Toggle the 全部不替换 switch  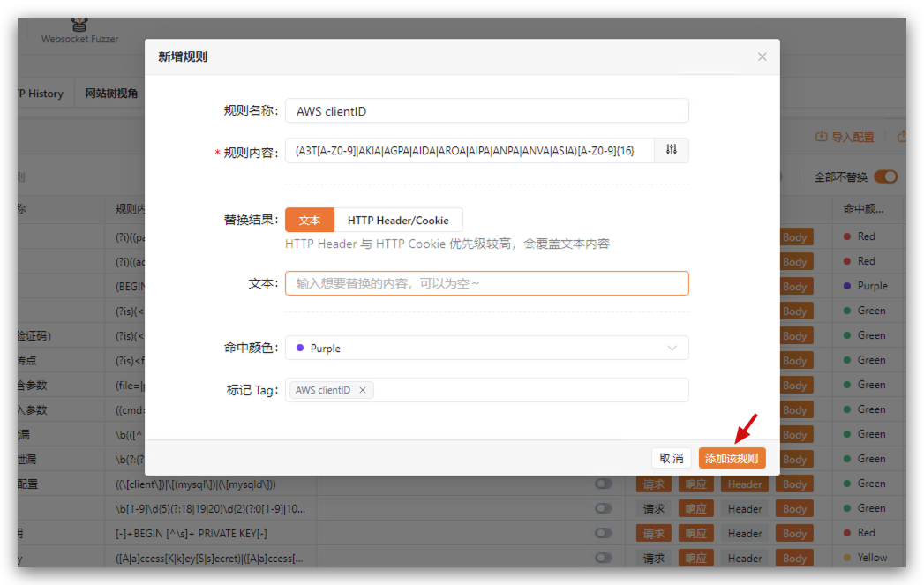[x=885, y=176]
